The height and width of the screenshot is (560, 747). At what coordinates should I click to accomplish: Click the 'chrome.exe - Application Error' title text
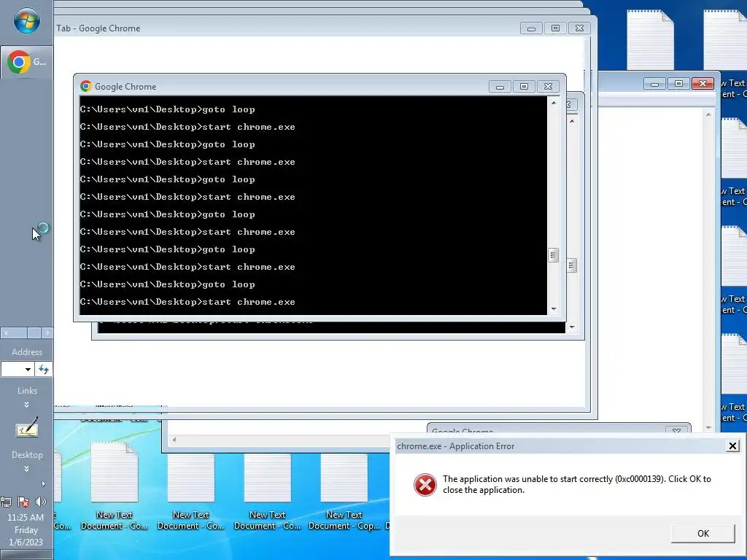point(455,446)
